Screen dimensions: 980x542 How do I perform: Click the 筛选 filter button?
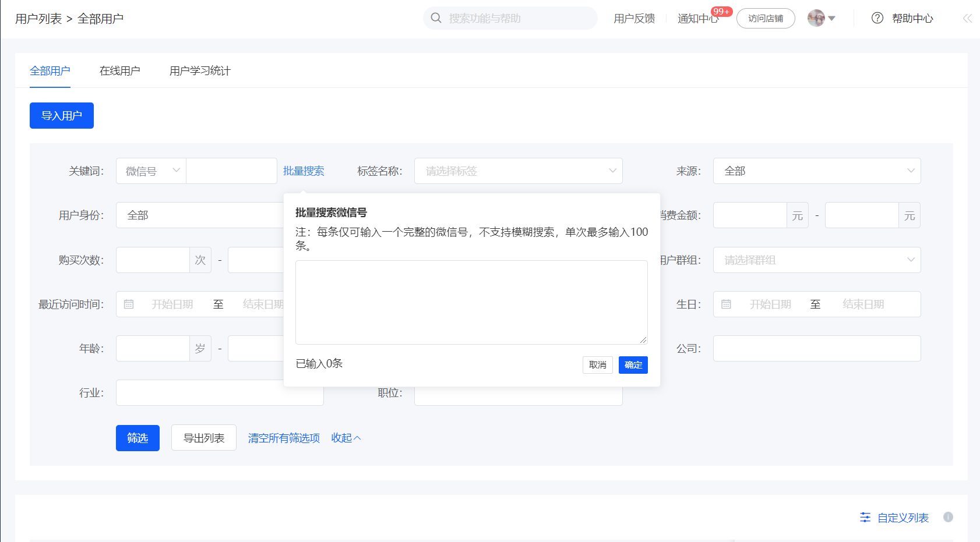(138, 438)
